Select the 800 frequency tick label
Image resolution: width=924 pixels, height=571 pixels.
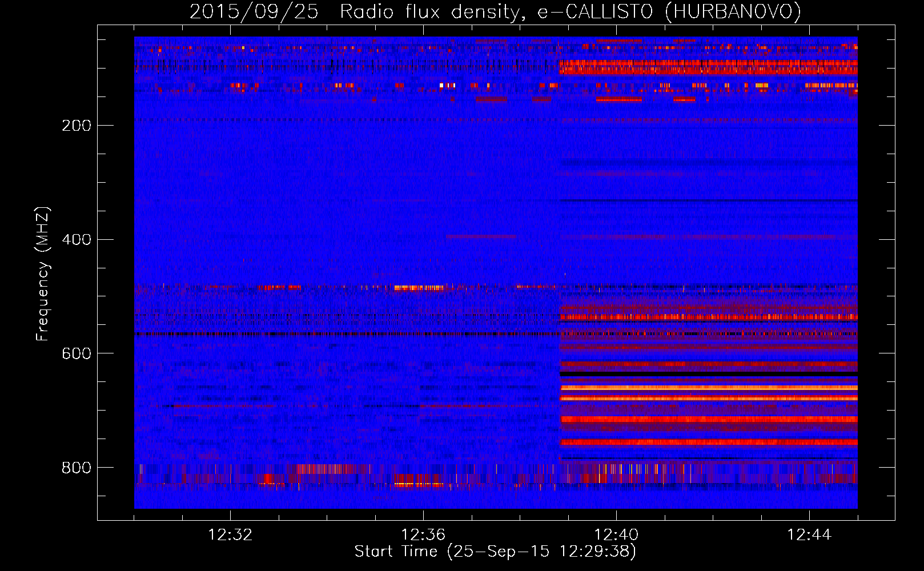point(77,468)
